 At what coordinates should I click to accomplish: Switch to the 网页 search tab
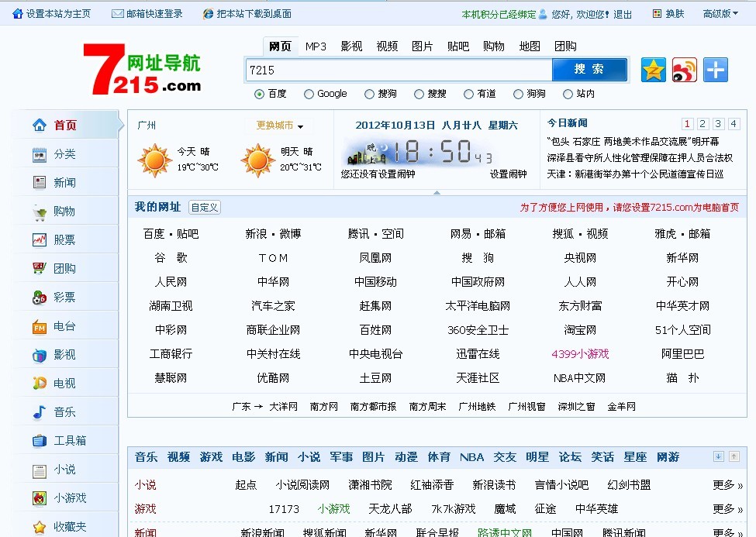(280, 46)
